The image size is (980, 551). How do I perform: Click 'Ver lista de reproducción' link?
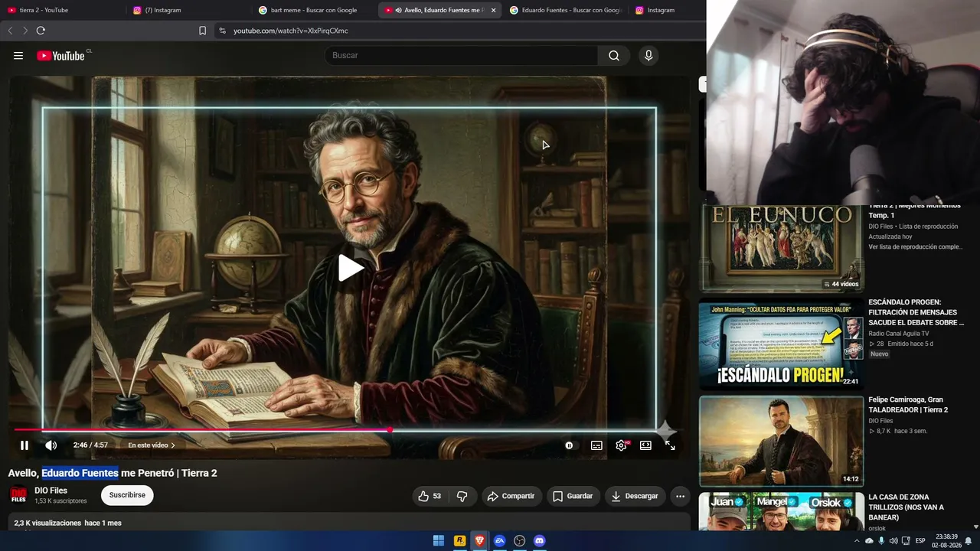click(x=916, y=247)
